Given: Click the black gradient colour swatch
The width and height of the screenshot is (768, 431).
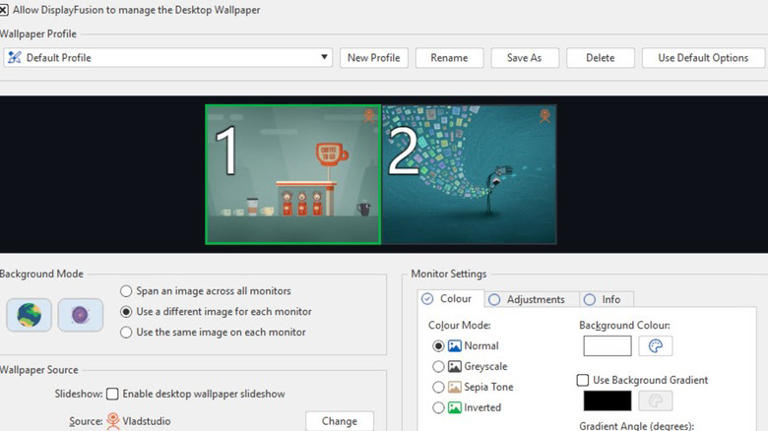Looking at the screenshot, I should pyautogui.click(x=607, y=401).
